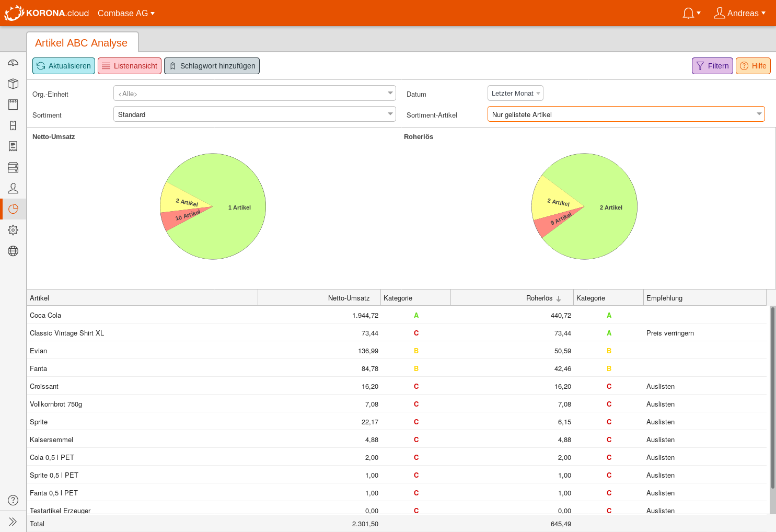Viewport: 776px width, 532px height.
Task: Open the dashboard gauge icon in sidebar
Action: coord(13,63)
